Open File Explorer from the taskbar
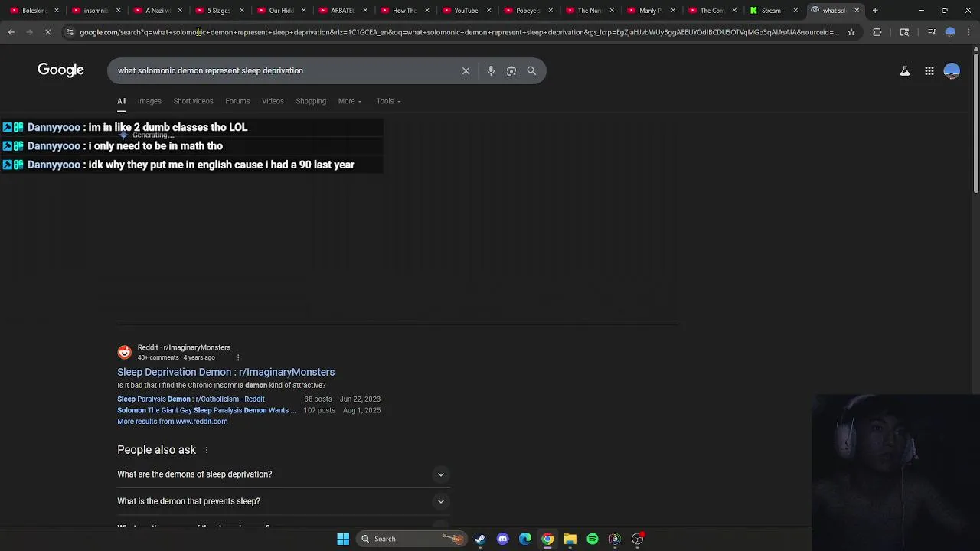 pos(570,539)
